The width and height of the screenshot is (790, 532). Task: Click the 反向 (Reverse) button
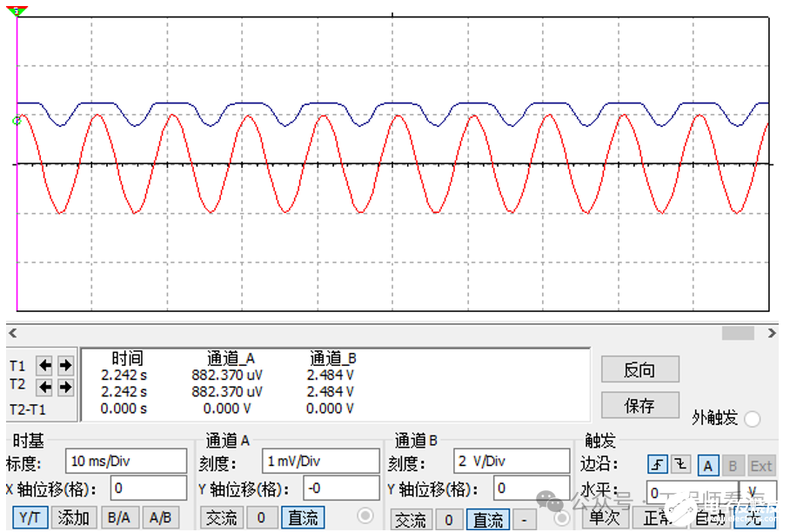tap(639, 369)
